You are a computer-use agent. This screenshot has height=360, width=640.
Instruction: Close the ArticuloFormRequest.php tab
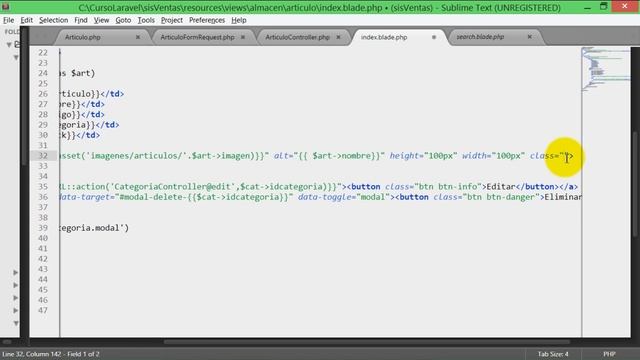[x=243, y=37]
